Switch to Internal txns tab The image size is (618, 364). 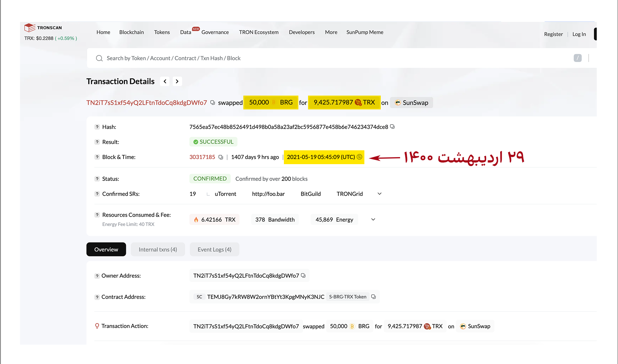click(x=158, y=249)
